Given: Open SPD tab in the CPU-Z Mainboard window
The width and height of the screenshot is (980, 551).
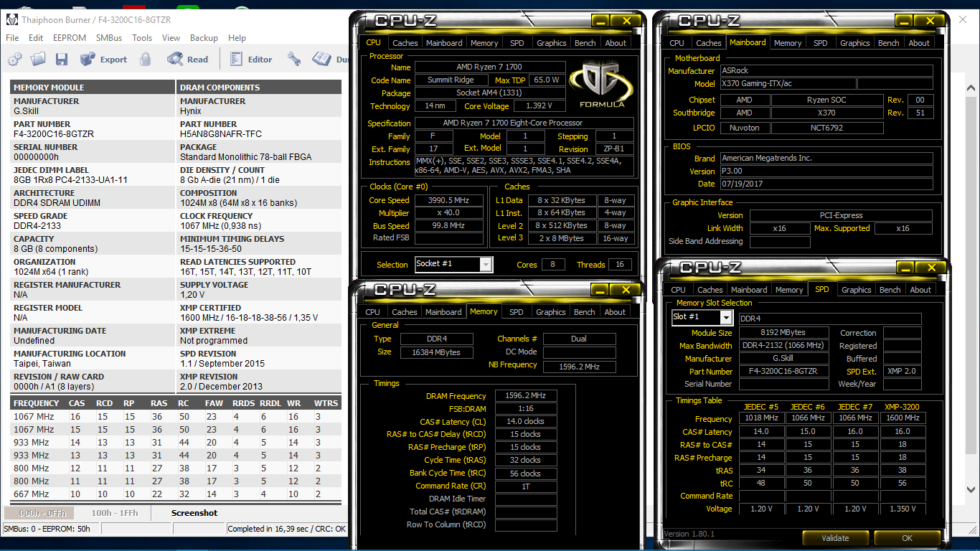Looking at the screenshot, I should (x=821, y=43).
